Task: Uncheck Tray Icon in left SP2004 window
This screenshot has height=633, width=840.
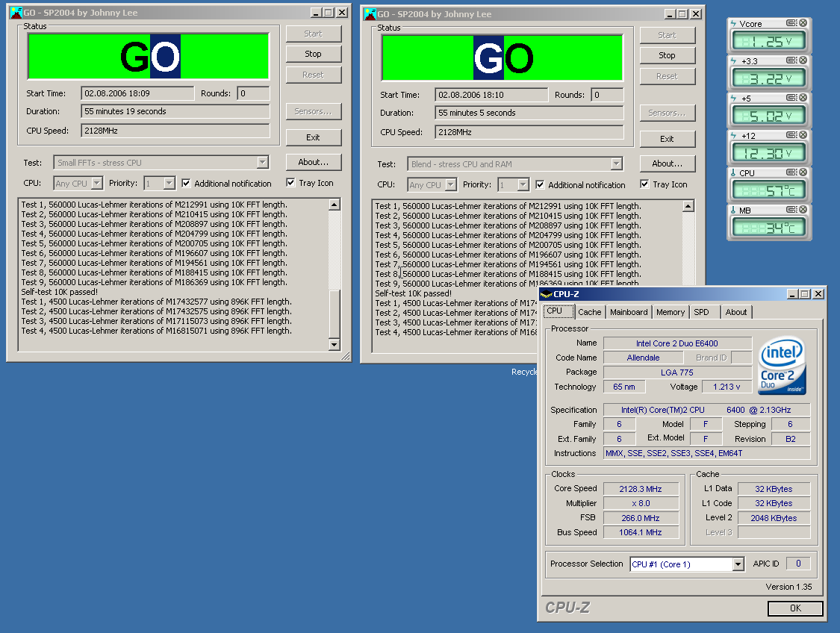Action: 290,183
